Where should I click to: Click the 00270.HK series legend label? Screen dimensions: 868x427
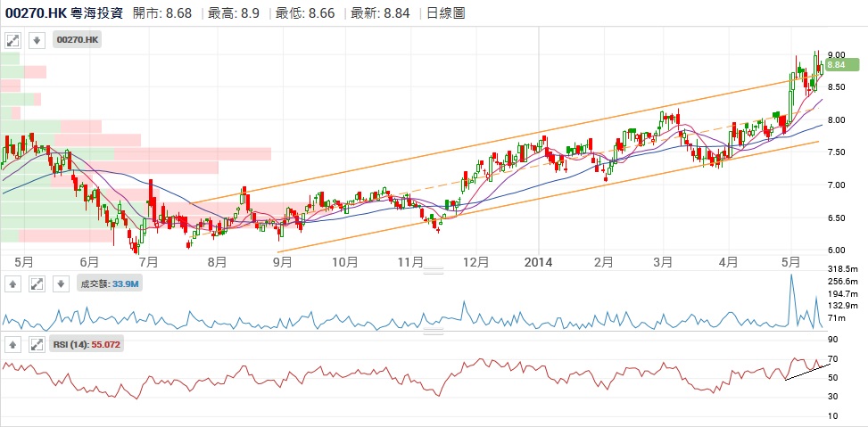pyautogui.click(x=79, y=40)
